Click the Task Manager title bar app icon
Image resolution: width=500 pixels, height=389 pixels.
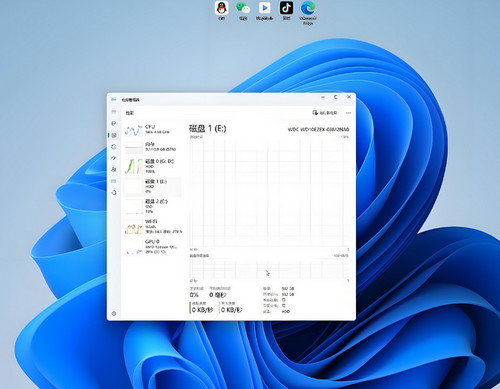click(x=114, y=100)
